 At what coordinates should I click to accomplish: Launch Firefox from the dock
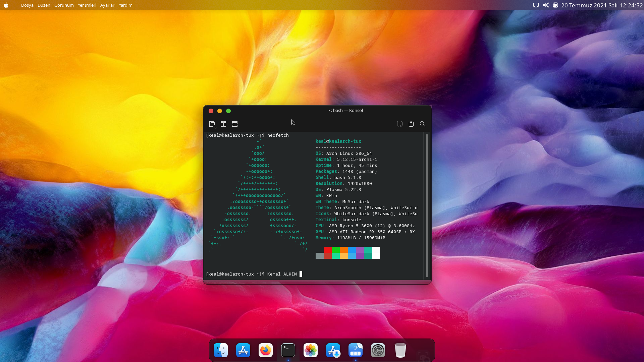[x=266, y=350]
